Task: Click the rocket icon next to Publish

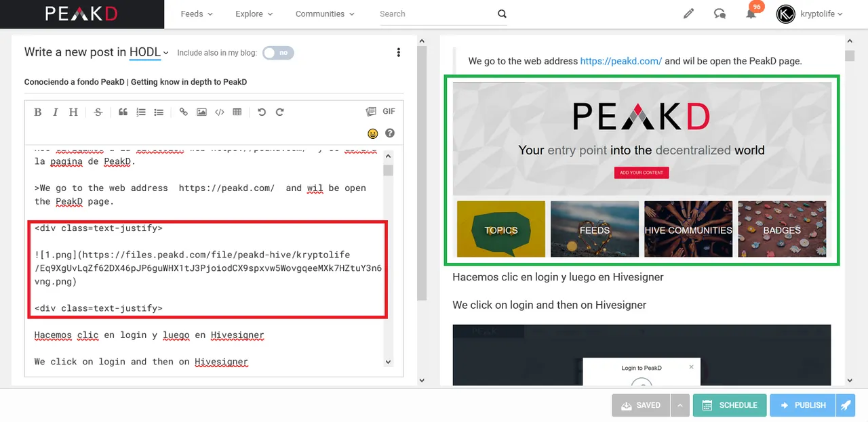Action: click(846, 405)
